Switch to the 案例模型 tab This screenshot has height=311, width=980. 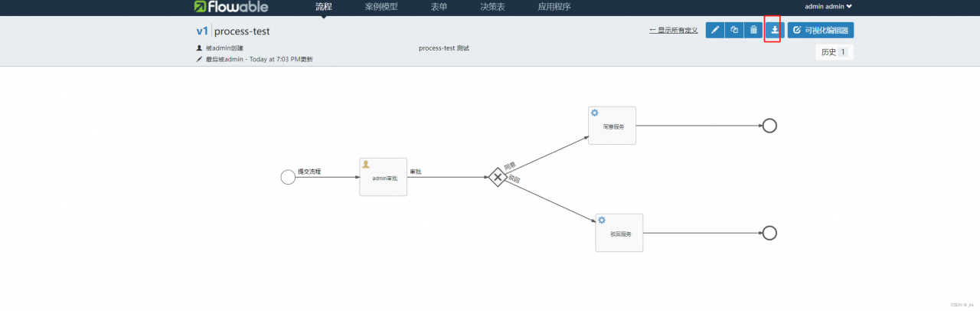tap(381, 7)
